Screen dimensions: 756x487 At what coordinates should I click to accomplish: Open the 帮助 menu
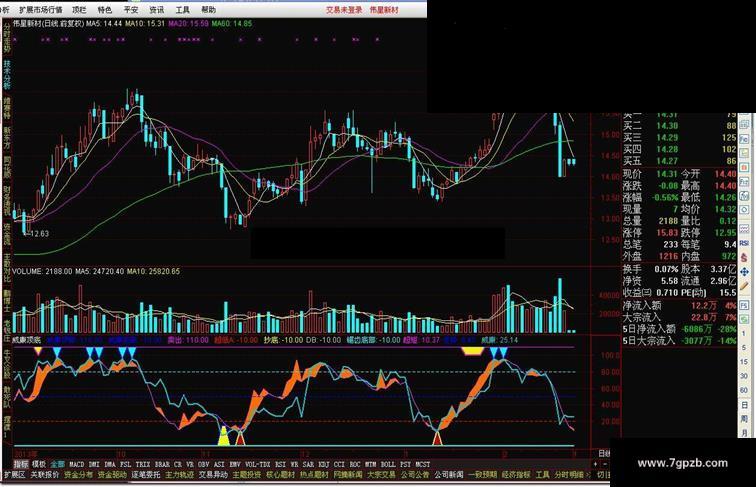click(208, 10)
